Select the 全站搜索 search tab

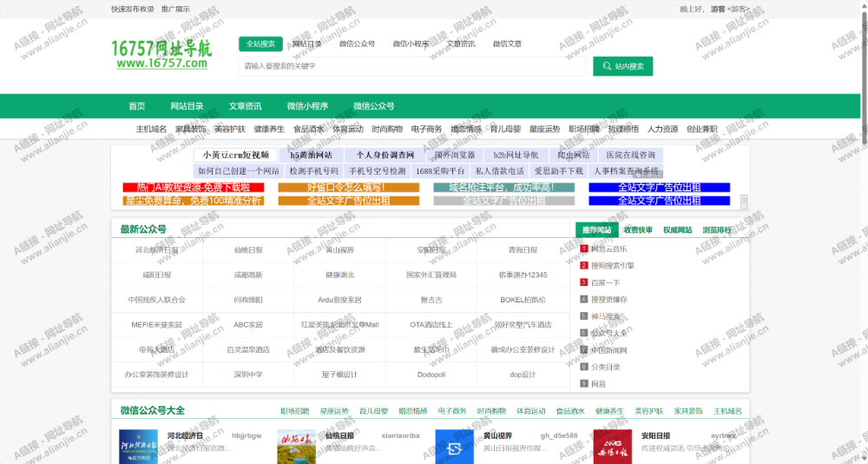260,43
